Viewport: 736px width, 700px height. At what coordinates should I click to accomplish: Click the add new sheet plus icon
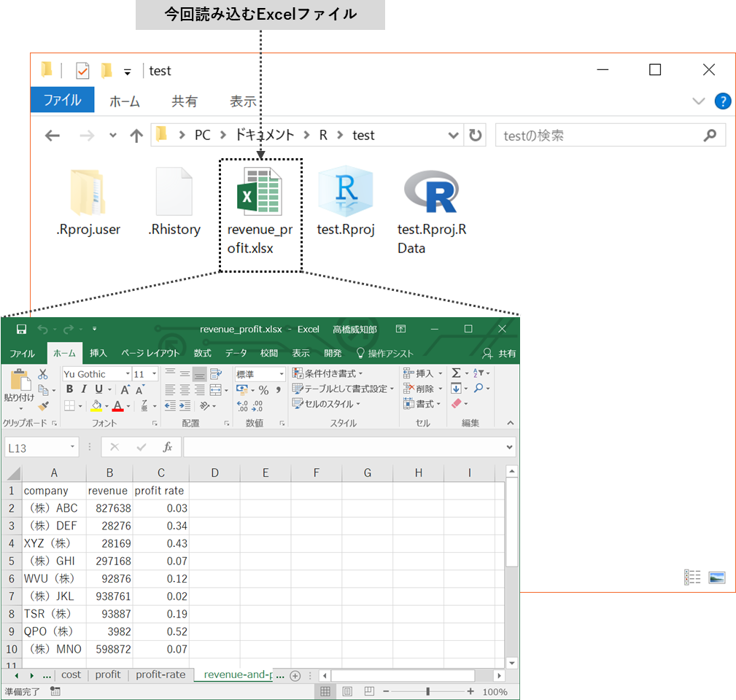click(x=295, y=675)
